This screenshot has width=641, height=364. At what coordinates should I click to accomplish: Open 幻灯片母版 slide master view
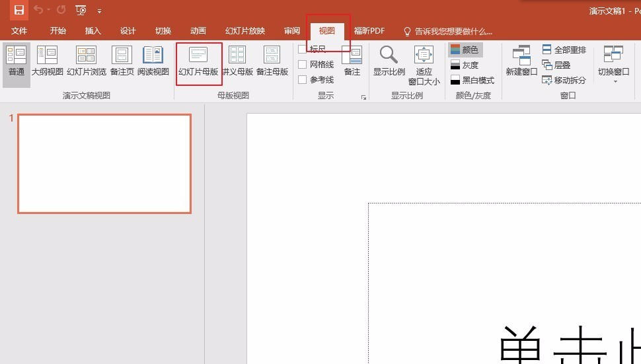198,61
